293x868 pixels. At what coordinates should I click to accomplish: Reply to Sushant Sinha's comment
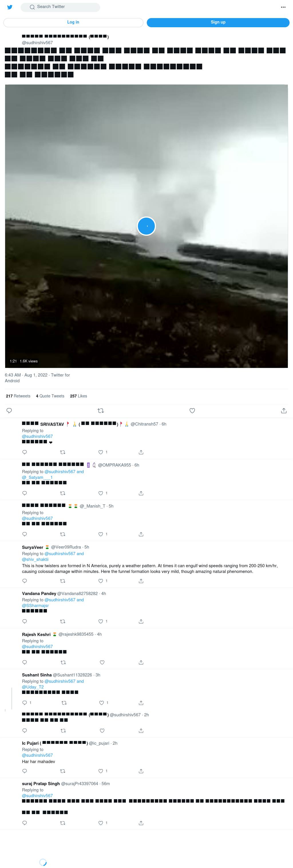coord(25,703)
